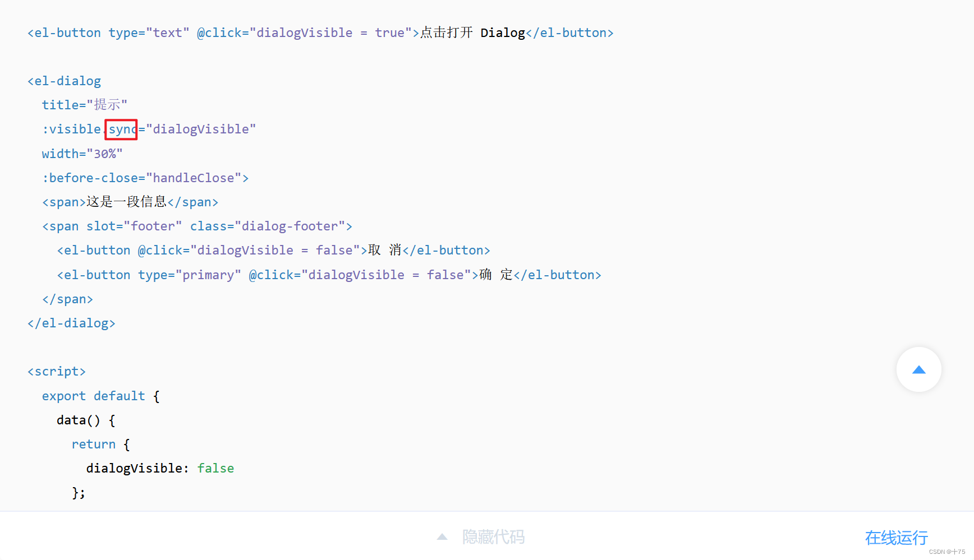974x560 pixels.
Task: Click the 在线运行 link
Action: click(x=896, y=538)
